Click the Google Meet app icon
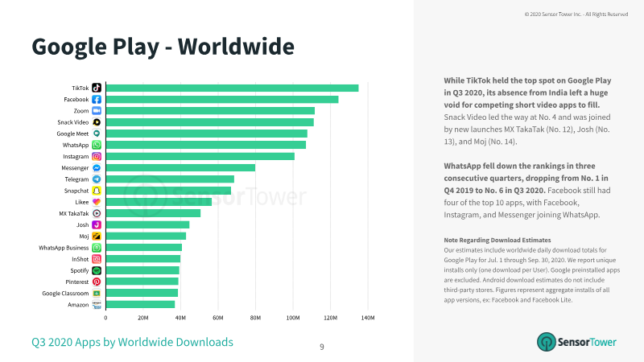The height and width of the screenshot is (362, 644). tap(97, 134)
